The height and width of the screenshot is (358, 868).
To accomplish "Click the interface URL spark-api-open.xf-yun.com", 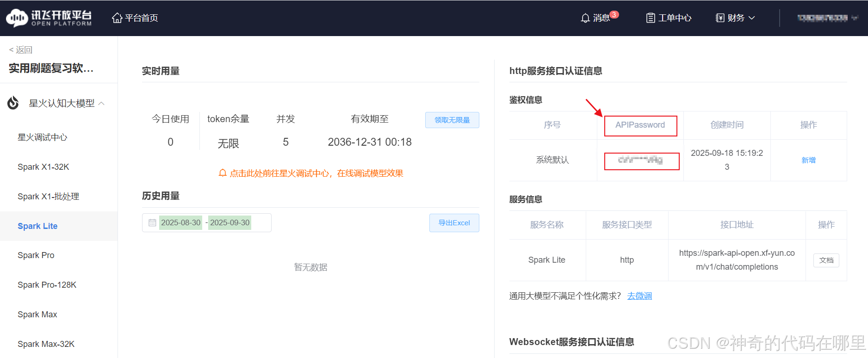I will click(737, 260).
